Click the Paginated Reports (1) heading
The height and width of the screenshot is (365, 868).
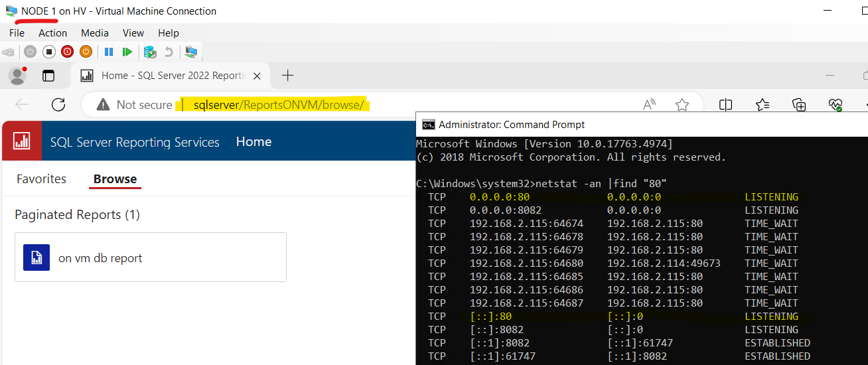77,214
